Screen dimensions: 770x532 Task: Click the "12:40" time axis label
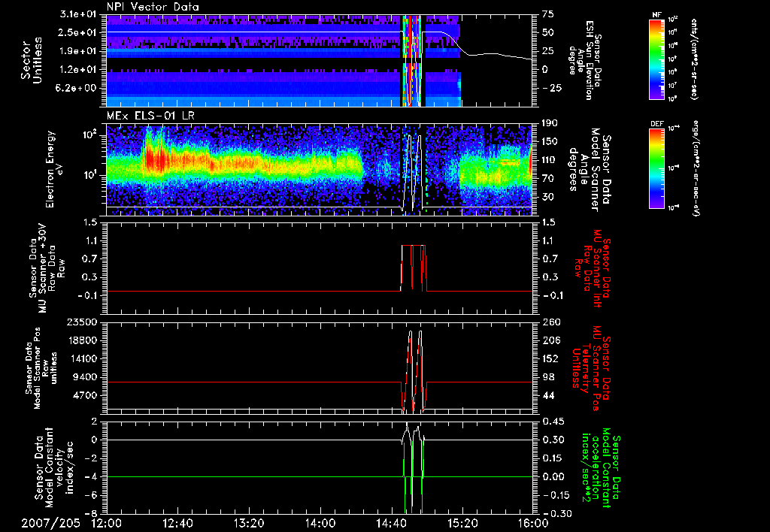pos(177,523)
